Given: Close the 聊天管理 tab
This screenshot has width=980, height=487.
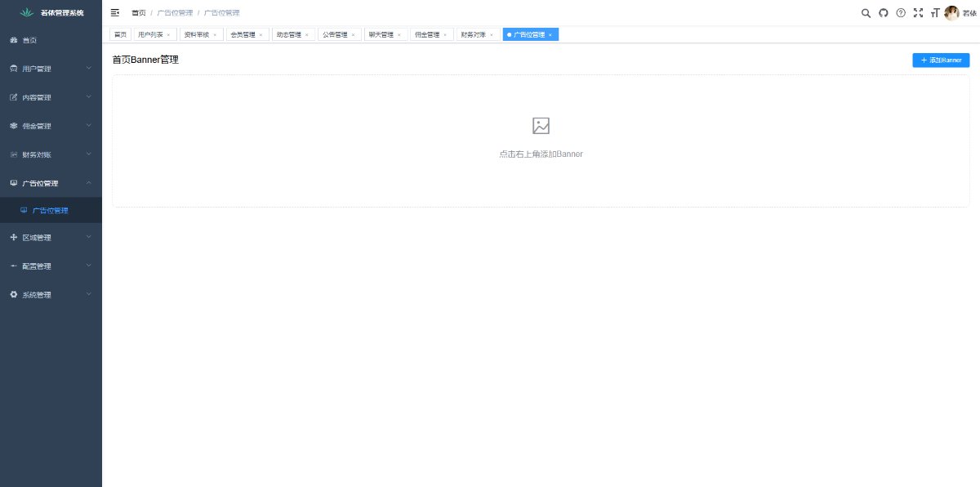Looking at the screenshot, I should [x=399, y=35].
